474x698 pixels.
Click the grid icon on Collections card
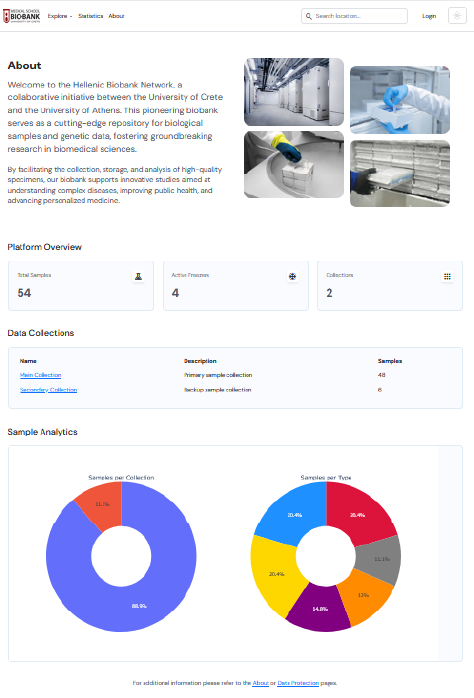tap(447, 276)
